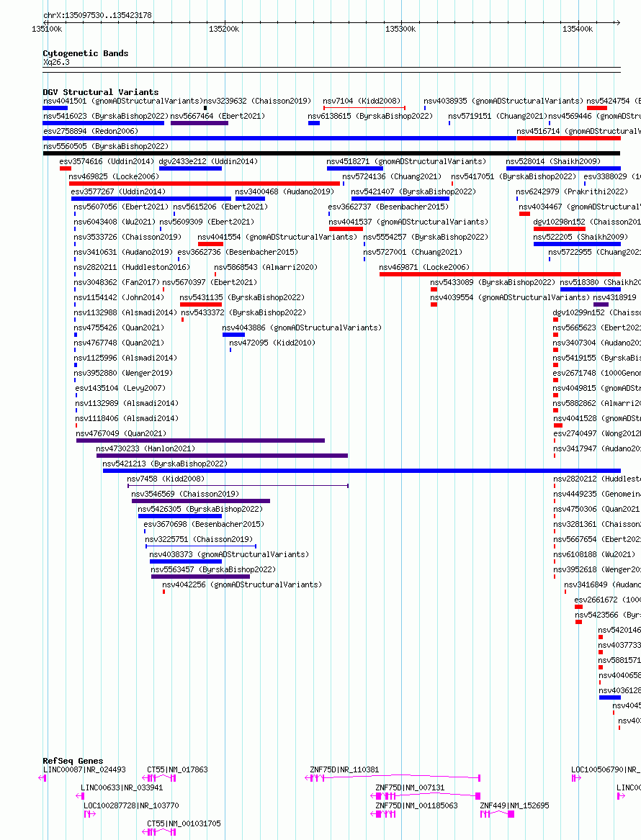Click nsv4038935 (gnomADStructuralVariants) label
Viewport: 641px width, 840px height.
pos(503,101)
